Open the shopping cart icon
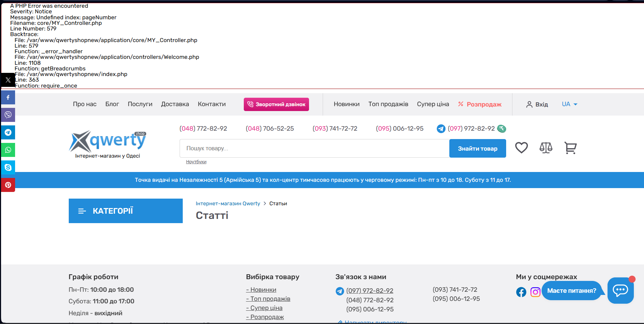 pyautogui.click(x=570, y=148)
